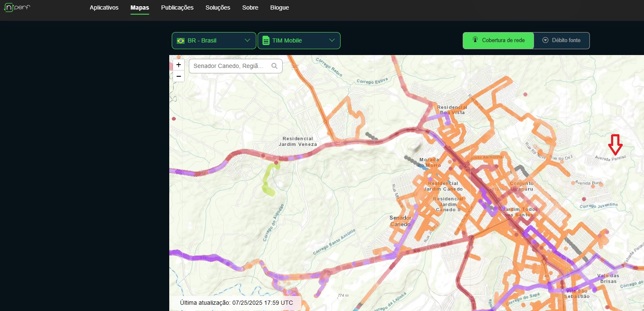This screenshot has height=311, width=644.
Task: Go to the Soluções menu item
Action: click(218, 8)
